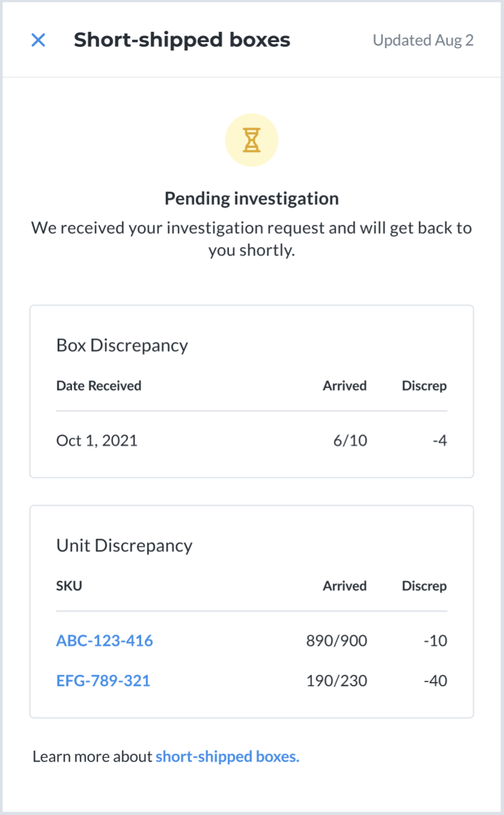Viewport: 504px width, 815px height.
Task: Click the Short-shipped boxes title
Action: tap(182, 40)
